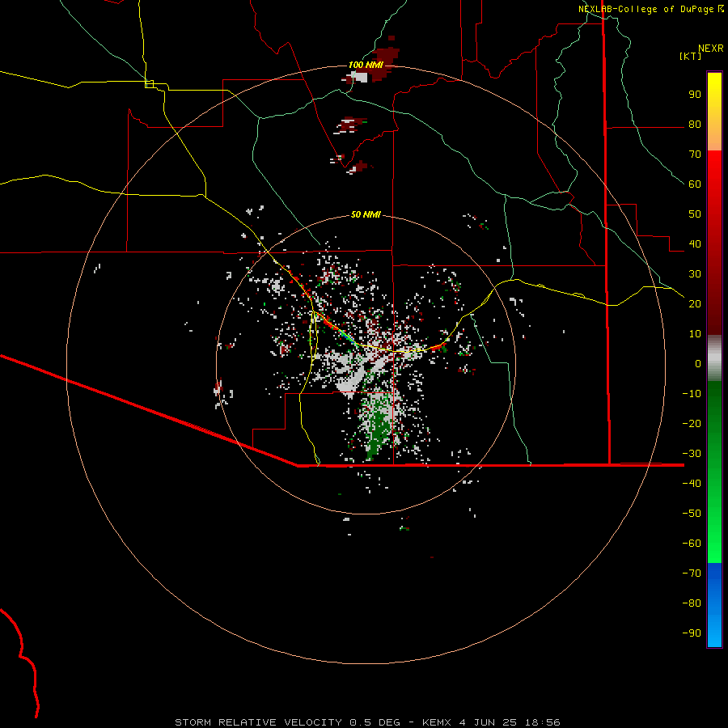Click the positive 80 knot scale value
The width and height of the screenshot is (728, 728).
pos(695,125)
